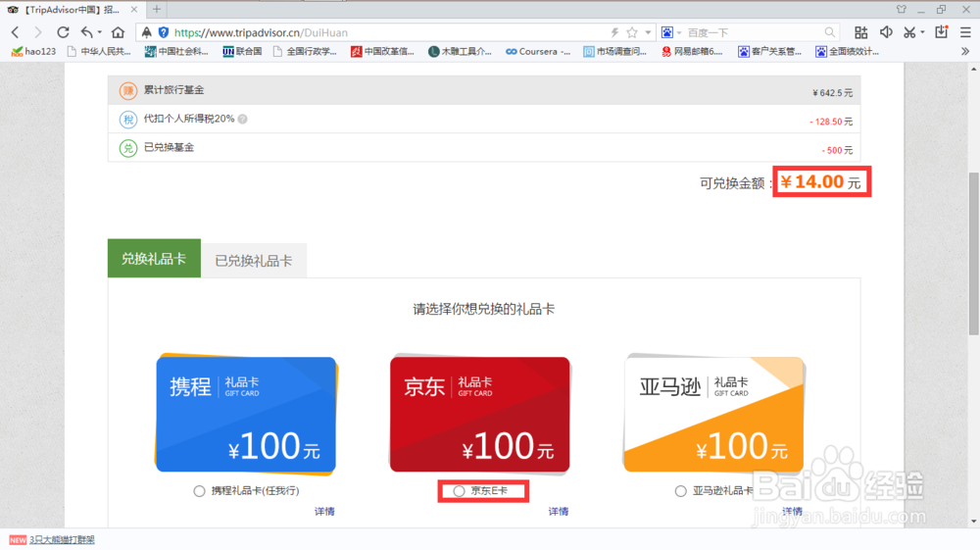Click the undo close-tab arrow icon

pyautogui.click(x=86, y=32)
